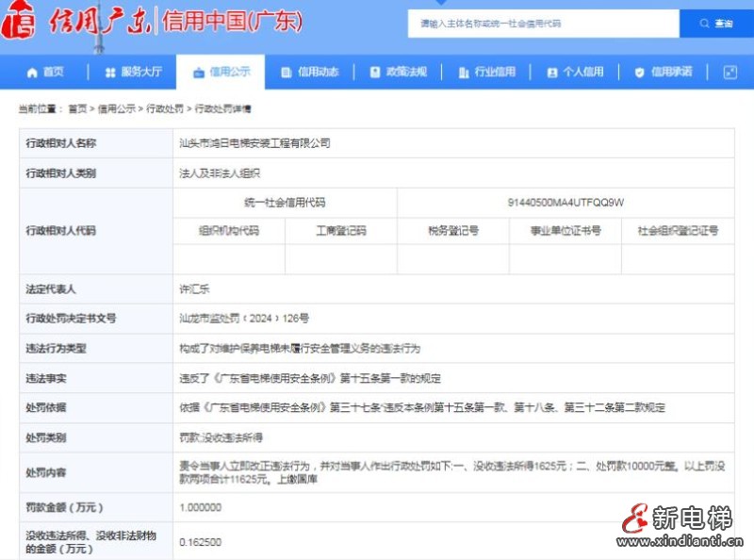The width and height of the screenshot is (754, 560).
Task: Switch to the 信用公示 navigation tab
Action: (223, 72)
